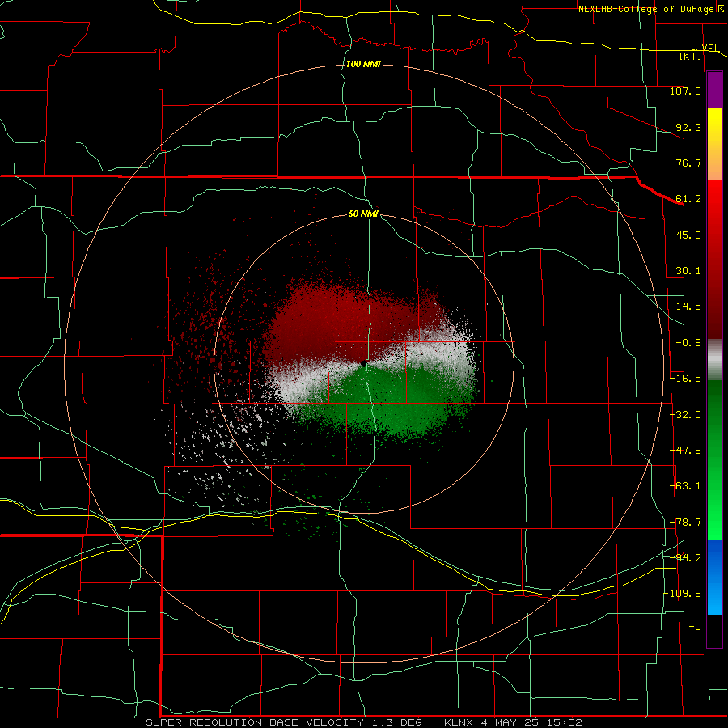Click the 30.1 velocity scale value
The image size is (728, 728).
tap(688, 271)
